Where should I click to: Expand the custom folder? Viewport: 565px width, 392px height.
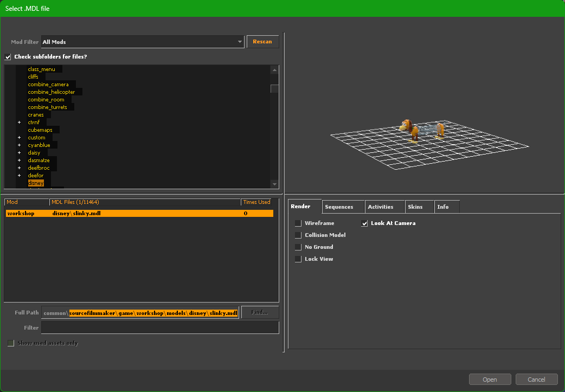tap(20, 138)
